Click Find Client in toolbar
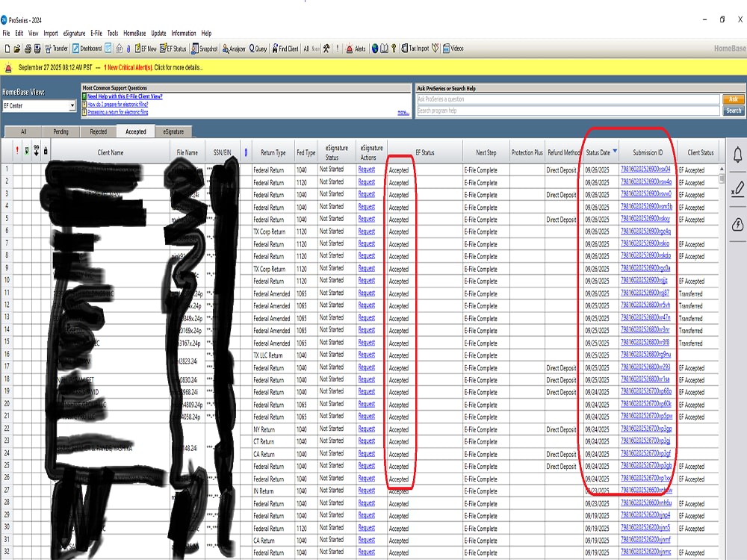The width and height of the screenshot is (747, 560). [285, 49]
